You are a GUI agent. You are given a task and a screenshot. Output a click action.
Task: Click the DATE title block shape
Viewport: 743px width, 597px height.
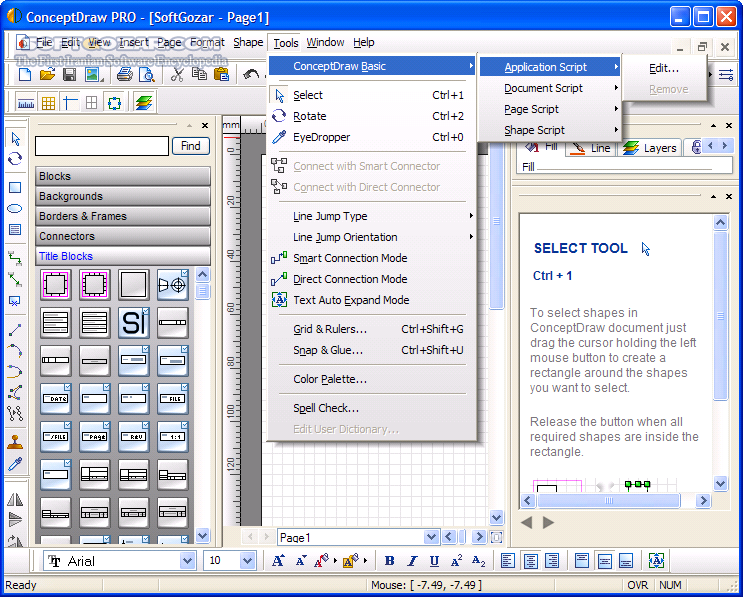(x=56, y=398)
